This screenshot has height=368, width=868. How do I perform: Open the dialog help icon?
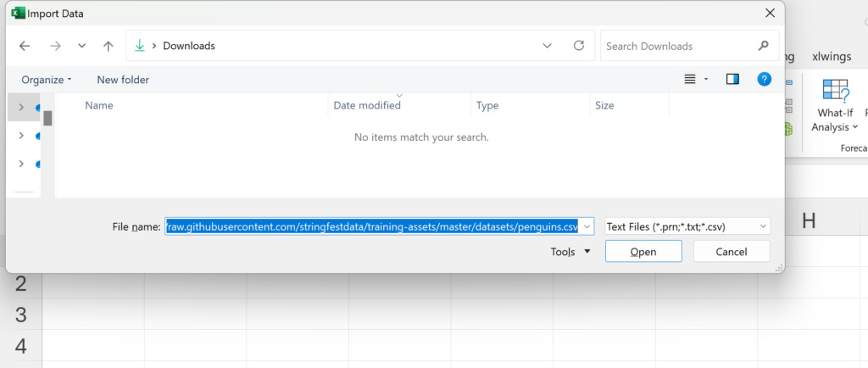click(x=764, y=79)
